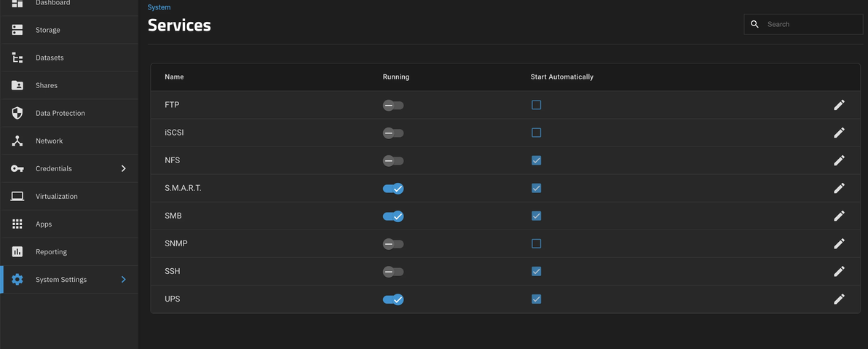This screenshot has height=349, width=868.
Task: Check Start Automatically for iSCSI
Action: click(537, 133)
